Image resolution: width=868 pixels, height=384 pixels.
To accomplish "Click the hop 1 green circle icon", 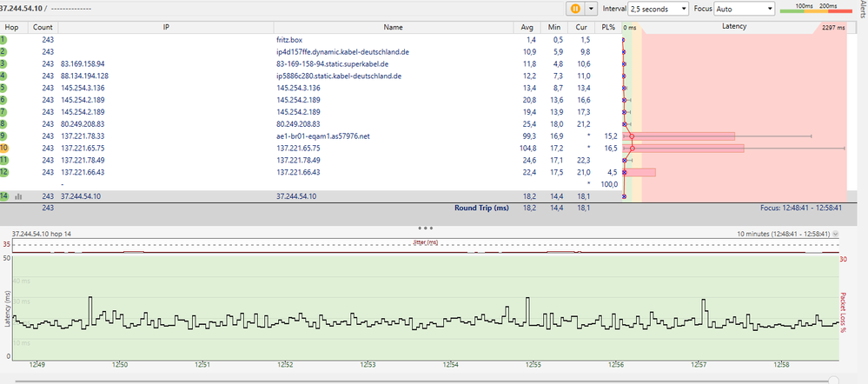I will [4, 40].
